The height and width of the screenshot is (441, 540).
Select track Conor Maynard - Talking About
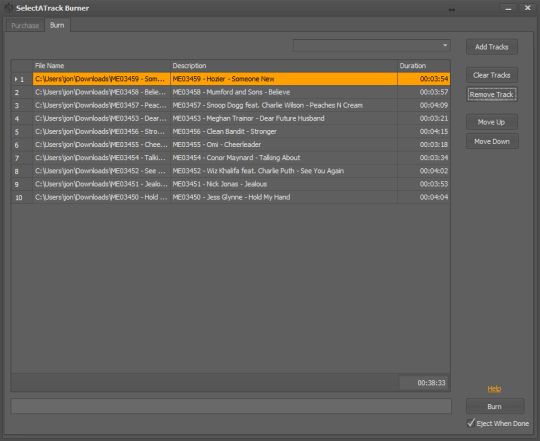284,158
